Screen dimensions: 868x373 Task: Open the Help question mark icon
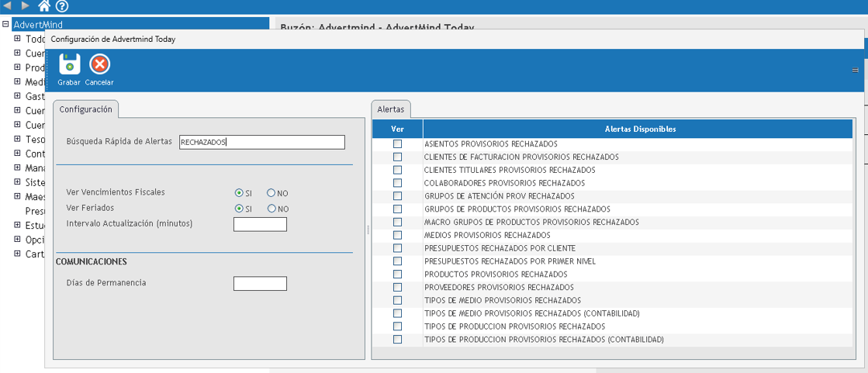point(62,7)
